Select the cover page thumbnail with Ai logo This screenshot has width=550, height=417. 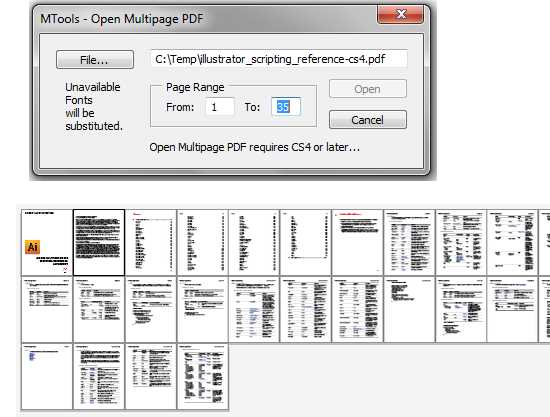click(x=47, y=242)
